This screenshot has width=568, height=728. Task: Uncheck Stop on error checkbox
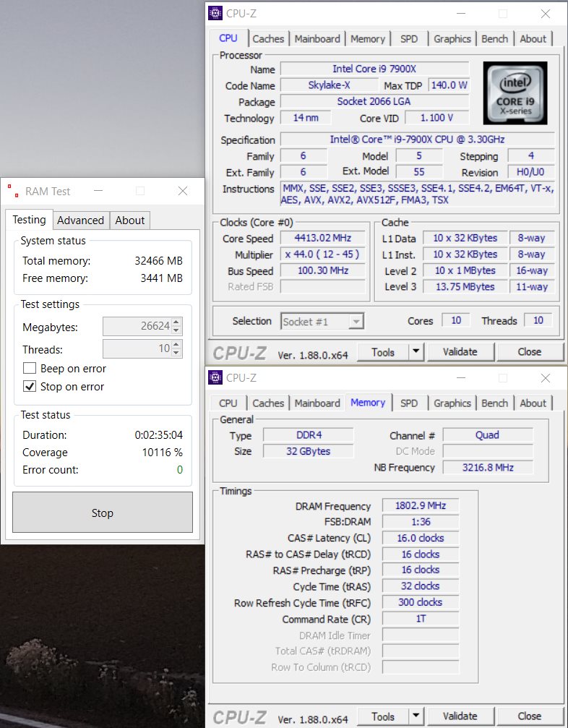click(30, 386)
